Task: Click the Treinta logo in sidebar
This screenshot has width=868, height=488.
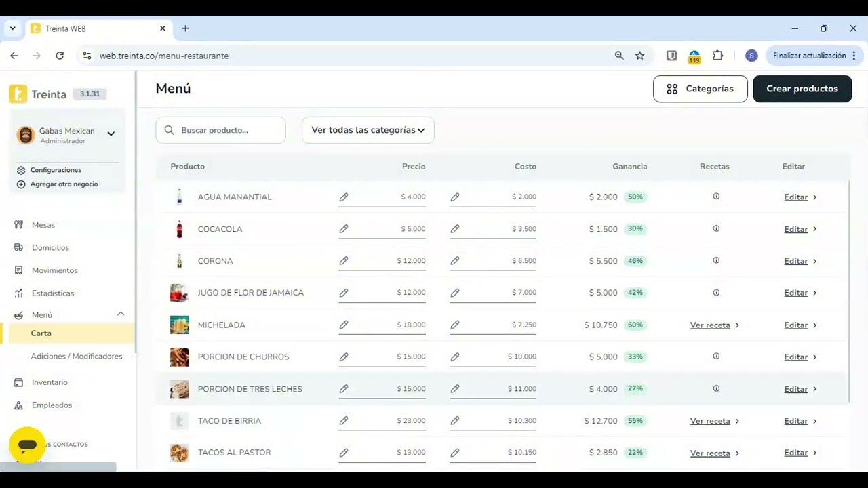Action: coord(38,94)
